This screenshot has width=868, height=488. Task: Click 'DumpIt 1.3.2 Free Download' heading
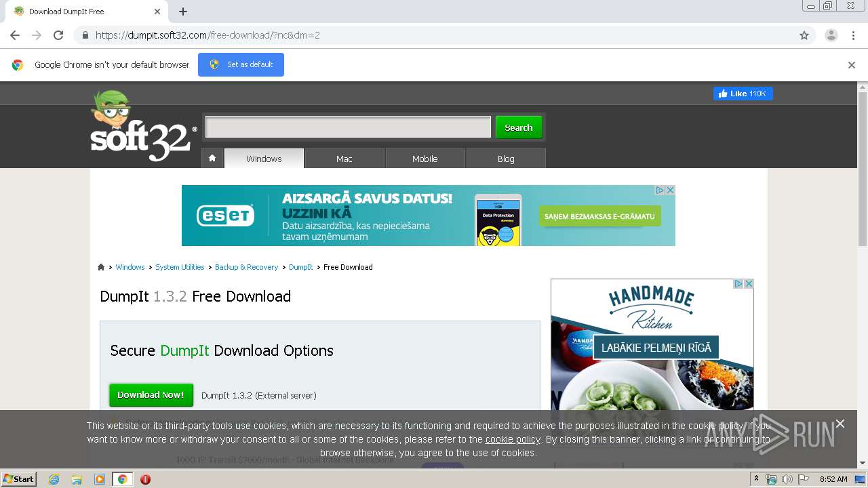click(195, 296)
